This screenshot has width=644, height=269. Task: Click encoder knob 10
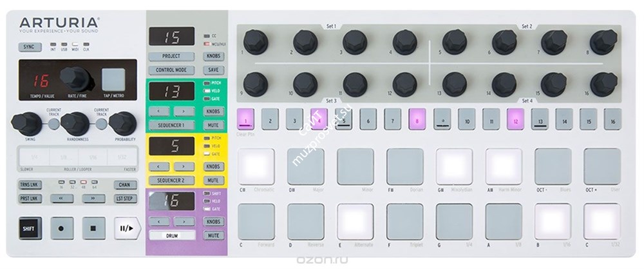[305, 85]
